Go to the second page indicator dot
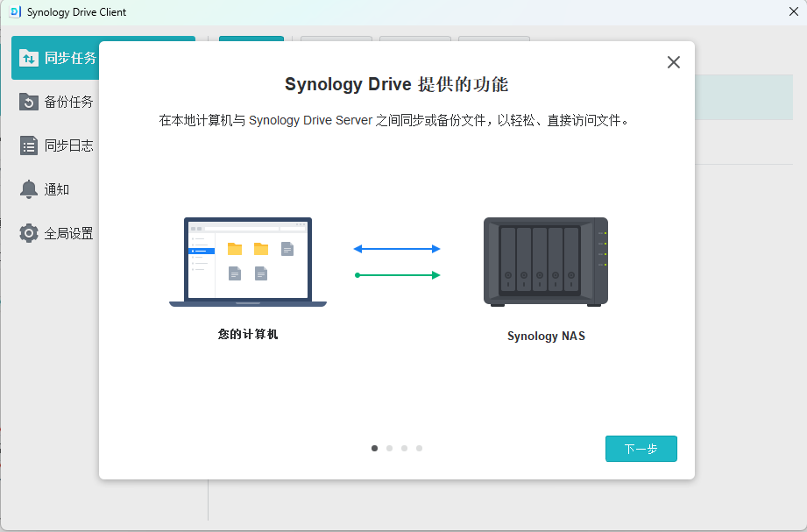The image size is (807, 532). coord(390,448)
